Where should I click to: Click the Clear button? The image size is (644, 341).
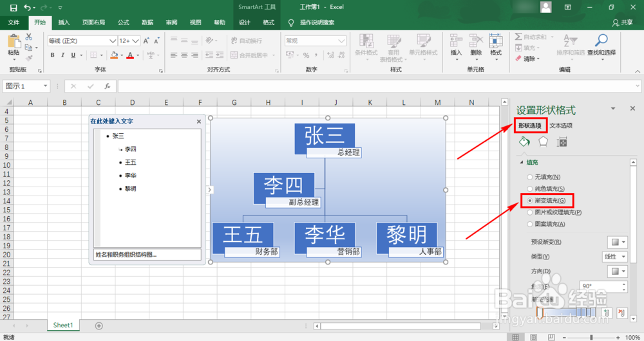527,59
